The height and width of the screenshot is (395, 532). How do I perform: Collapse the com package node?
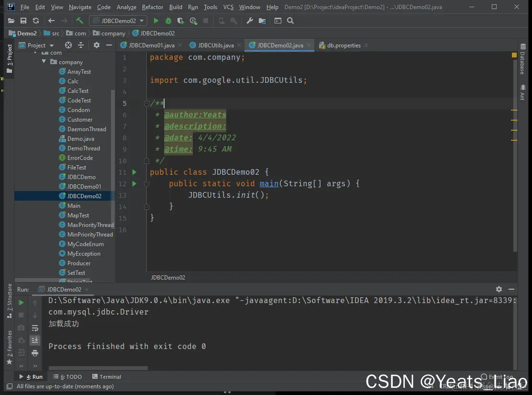[35, 53]
